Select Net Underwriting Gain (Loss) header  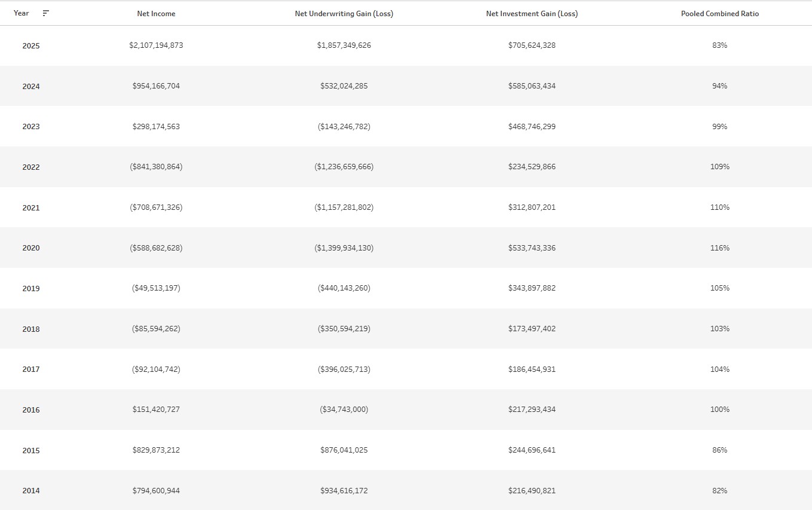(344, 14)
